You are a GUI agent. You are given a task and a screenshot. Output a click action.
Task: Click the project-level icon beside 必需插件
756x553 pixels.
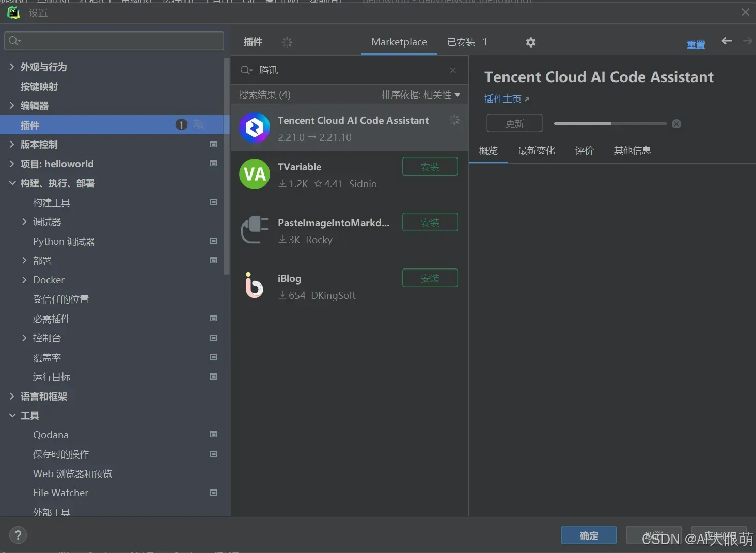point(213,318)
